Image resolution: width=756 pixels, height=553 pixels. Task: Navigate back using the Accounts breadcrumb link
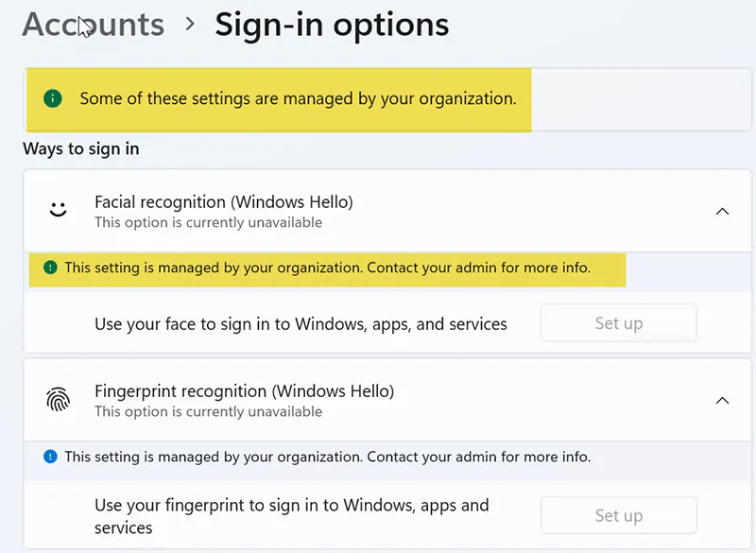[92, 26]
